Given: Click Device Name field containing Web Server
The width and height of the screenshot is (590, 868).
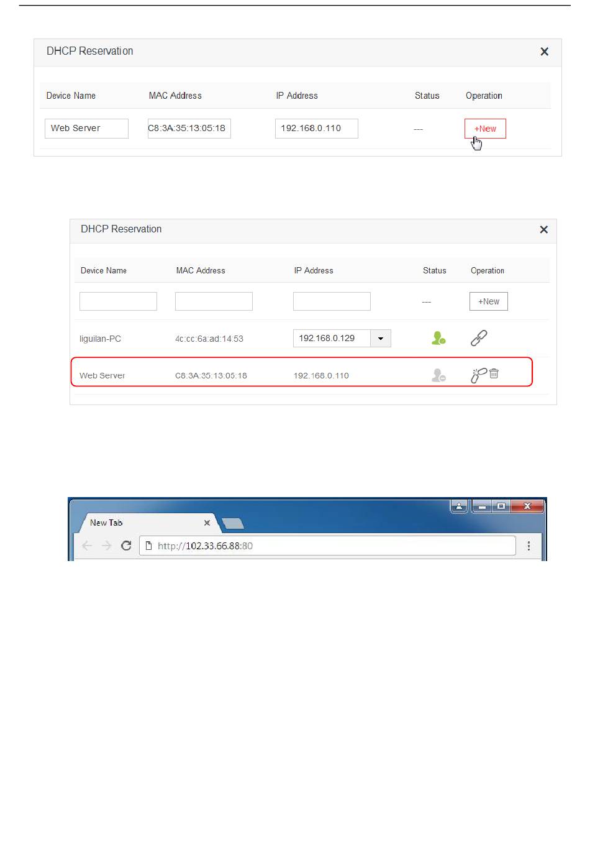Looking at the screenshot, I should (x=86, y=128).
